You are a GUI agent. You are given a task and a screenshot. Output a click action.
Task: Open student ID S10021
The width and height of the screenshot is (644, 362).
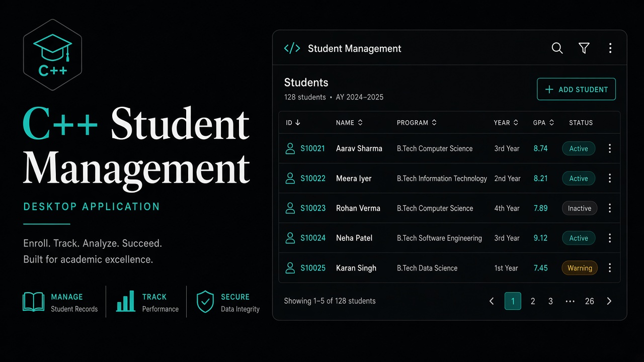313,148
